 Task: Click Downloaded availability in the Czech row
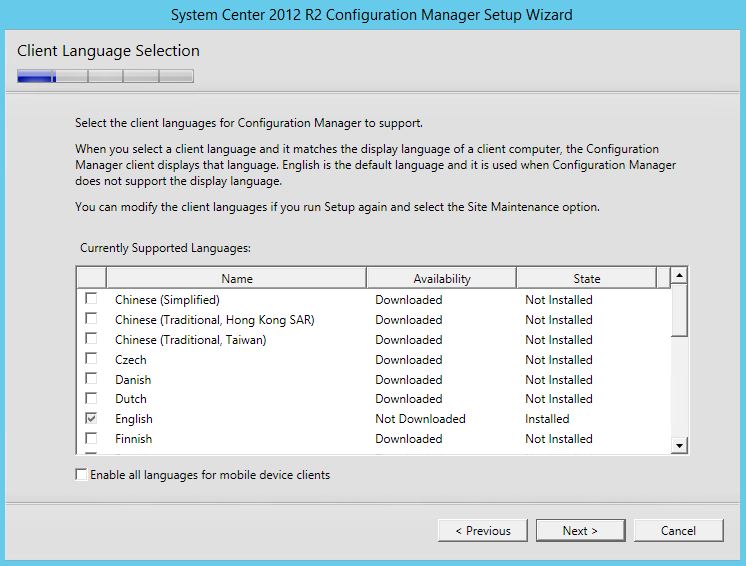click(x=409, y=360)
